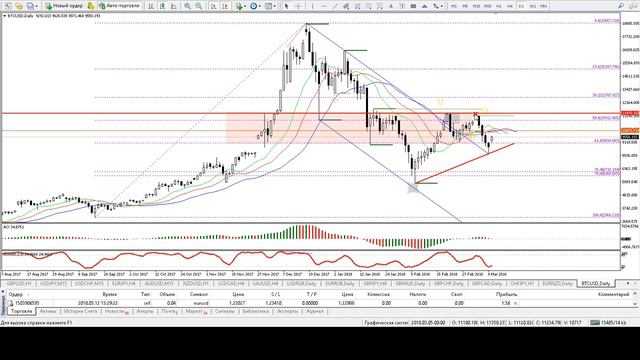Switch to D1 timeframe
Screen dimensions: 640x360
tap(521, 6)
